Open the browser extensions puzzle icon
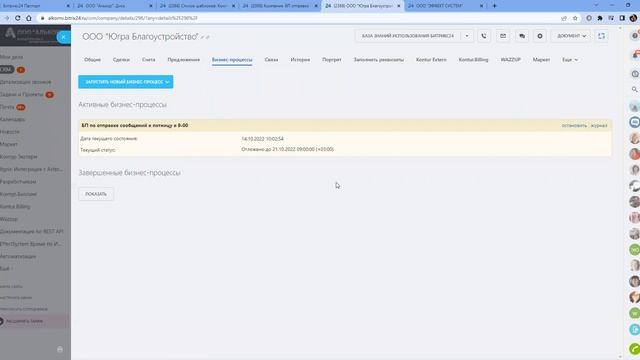Screen dimensions: 640x360 [600, 18]
